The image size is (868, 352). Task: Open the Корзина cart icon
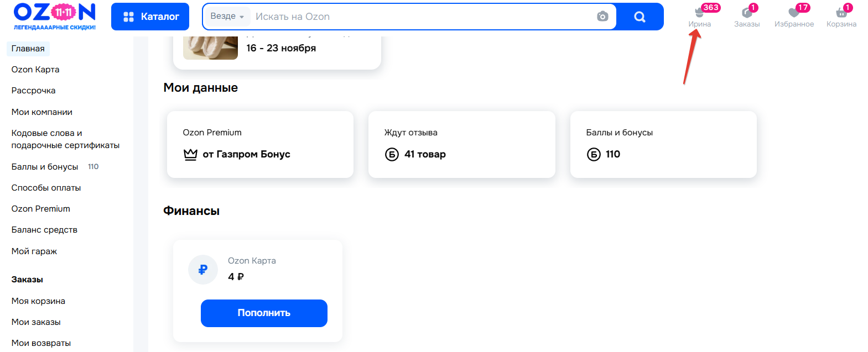tap(841, 13)
